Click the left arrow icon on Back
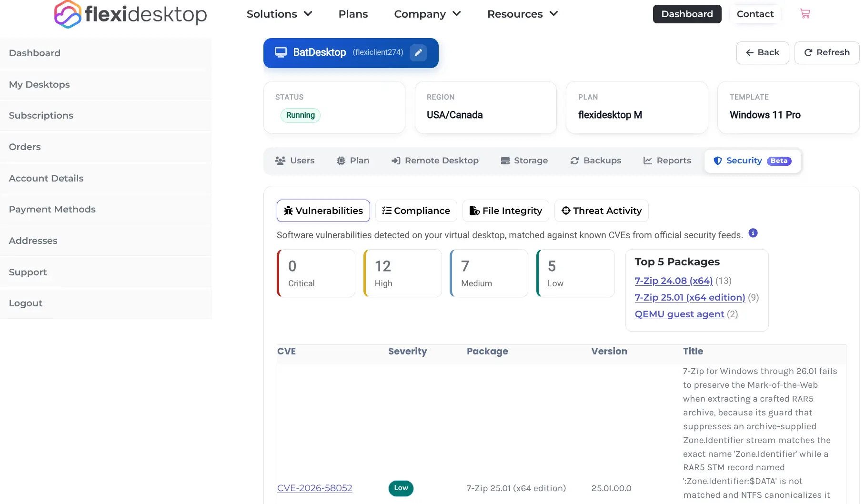The width and height of the screenshot is (865, 504). pyautogui.click(x=750, y=53)
